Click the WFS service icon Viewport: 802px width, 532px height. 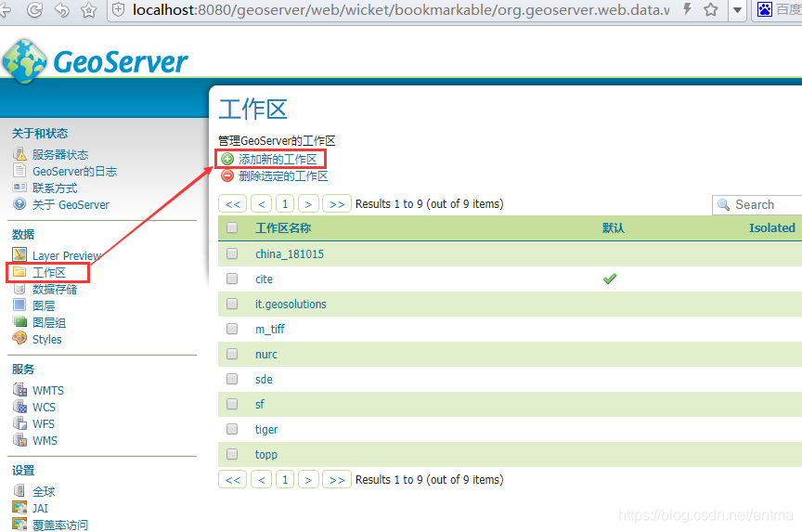click(19, 423)
